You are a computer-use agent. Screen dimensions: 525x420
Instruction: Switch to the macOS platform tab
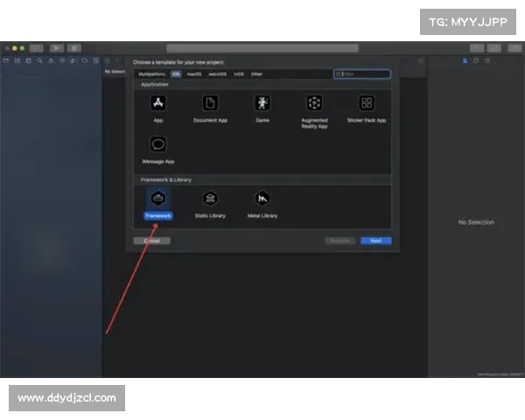click(194, 74)
